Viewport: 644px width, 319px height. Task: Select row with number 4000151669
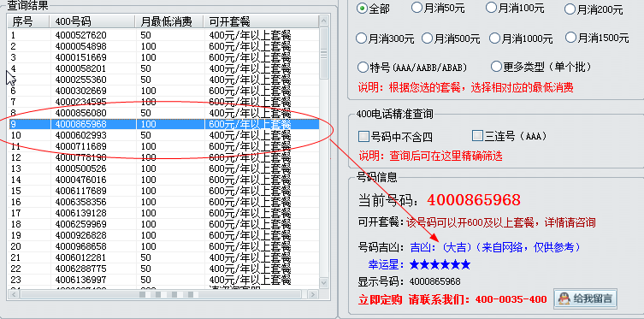163,57
